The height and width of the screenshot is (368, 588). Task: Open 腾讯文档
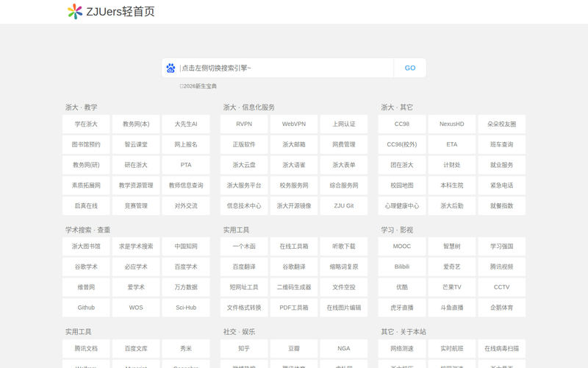(86, 348)
